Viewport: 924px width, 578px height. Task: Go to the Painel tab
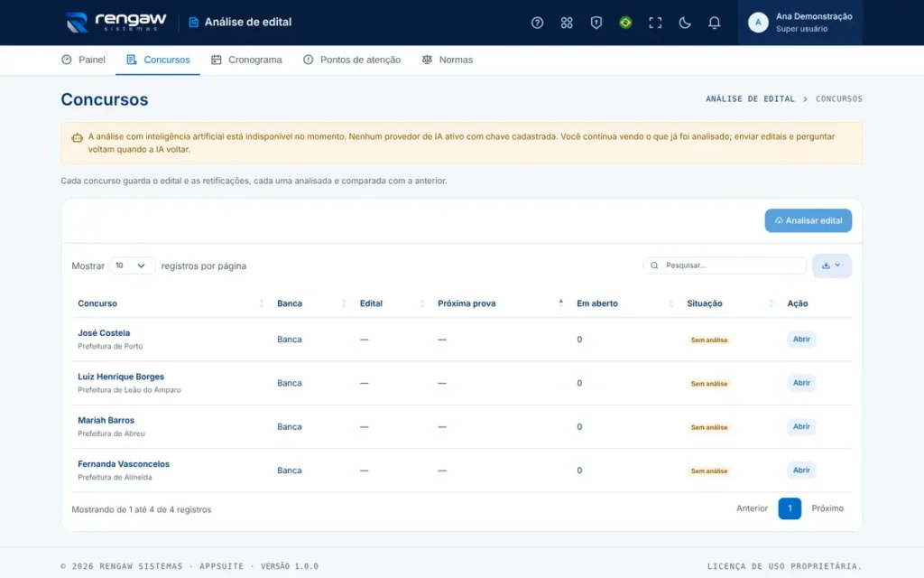[83, 60]
